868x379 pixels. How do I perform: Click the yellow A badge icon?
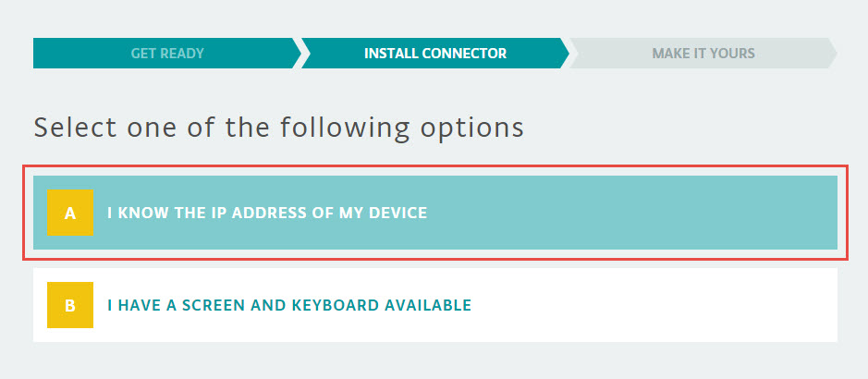(x=69, y=213)
